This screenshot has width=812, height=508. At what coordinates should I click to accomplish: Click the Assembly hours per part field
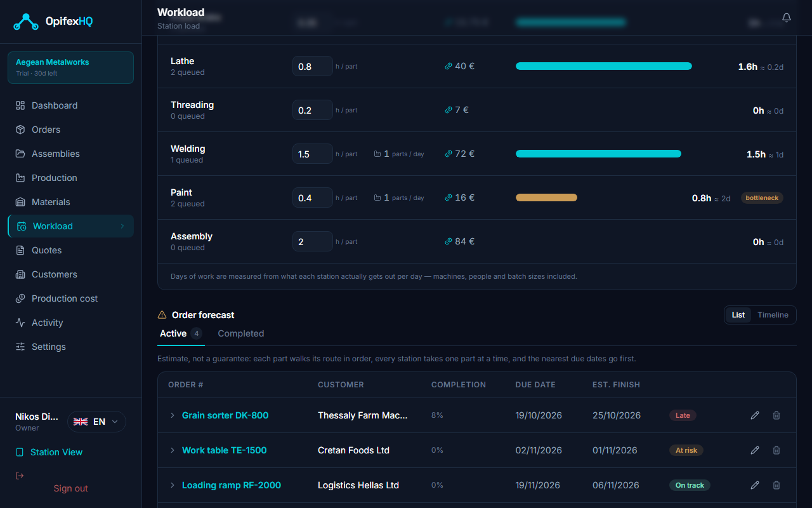pos(313,241)
